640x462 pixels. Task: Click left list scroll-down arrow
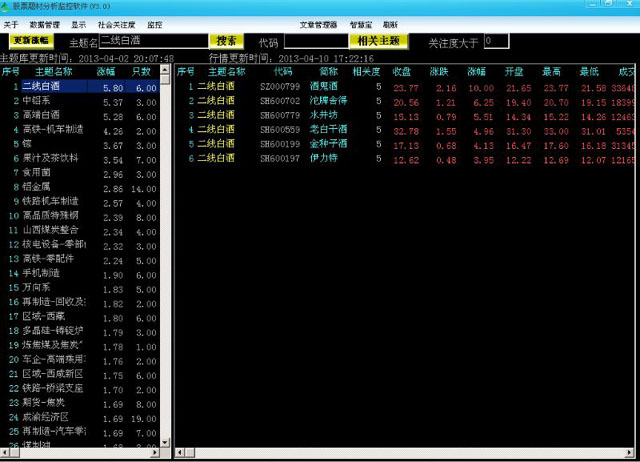point(165,442)
